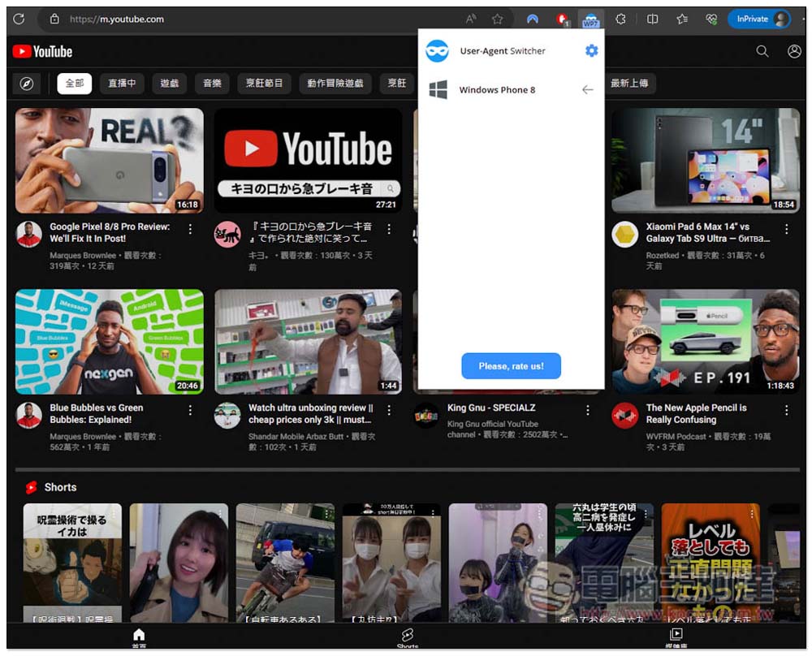Open Marques Brownlee avatar by Pixel review
Image resolution: width=812 pixels, height=656 pixels.
pos(29,234)
